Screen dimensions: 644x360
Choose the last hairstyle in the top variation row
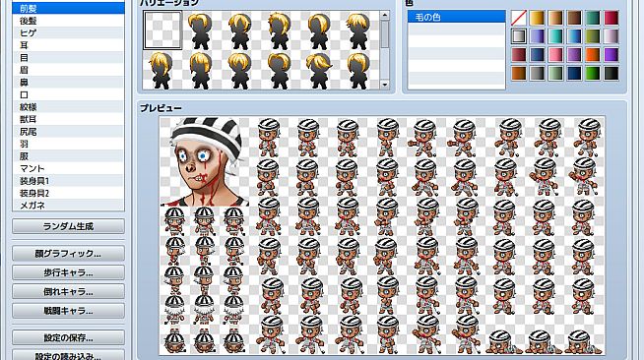click(358, 30)
